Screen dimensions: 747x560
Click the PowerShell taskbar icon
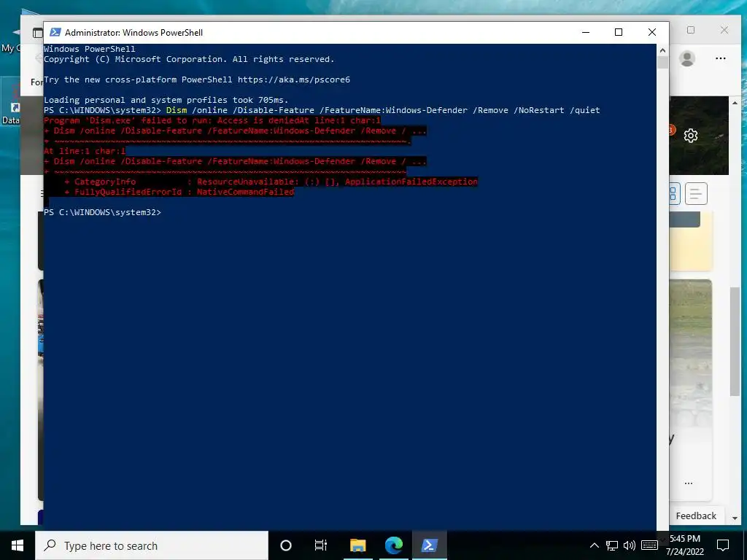point(429,545)
